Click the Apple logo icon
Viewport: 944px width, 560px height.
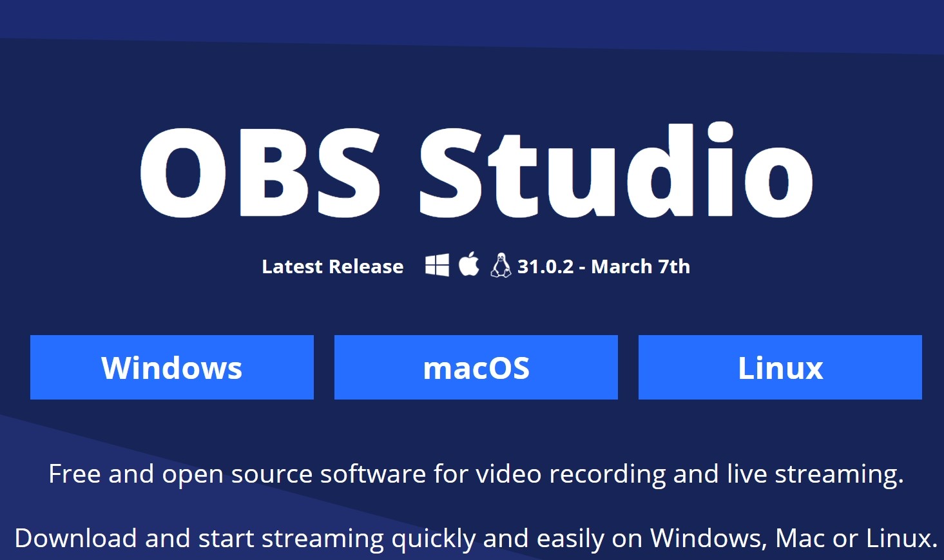469,264
